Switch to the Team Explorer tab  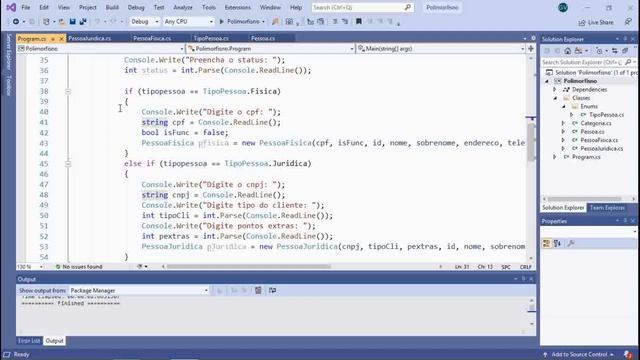coord(607,208)
